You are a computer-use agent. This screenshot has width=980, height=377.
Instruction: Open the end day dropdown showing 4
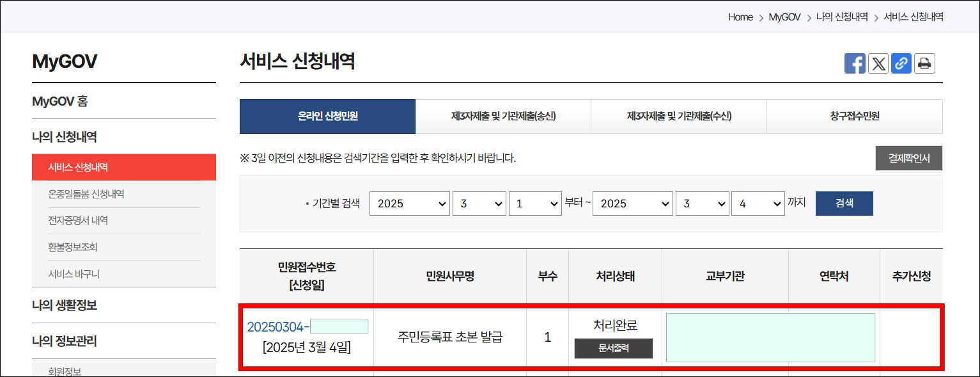pos(758,203)
